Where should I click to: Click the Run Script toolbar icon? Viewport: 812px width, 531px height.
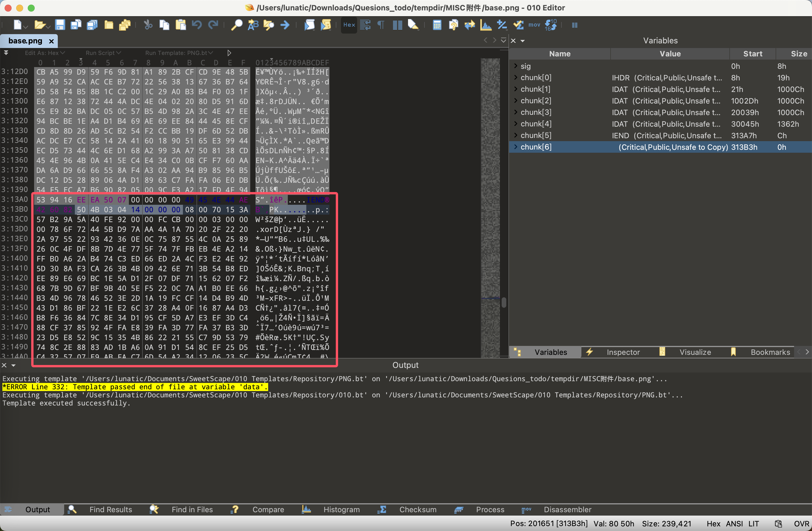(x=309, y=25)
